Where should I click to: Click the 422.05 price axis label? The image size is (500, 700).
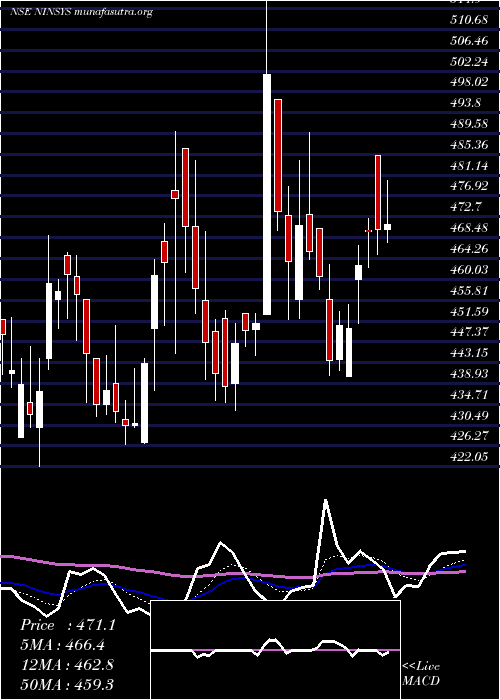pyautogui.click(x=468, y=457)
